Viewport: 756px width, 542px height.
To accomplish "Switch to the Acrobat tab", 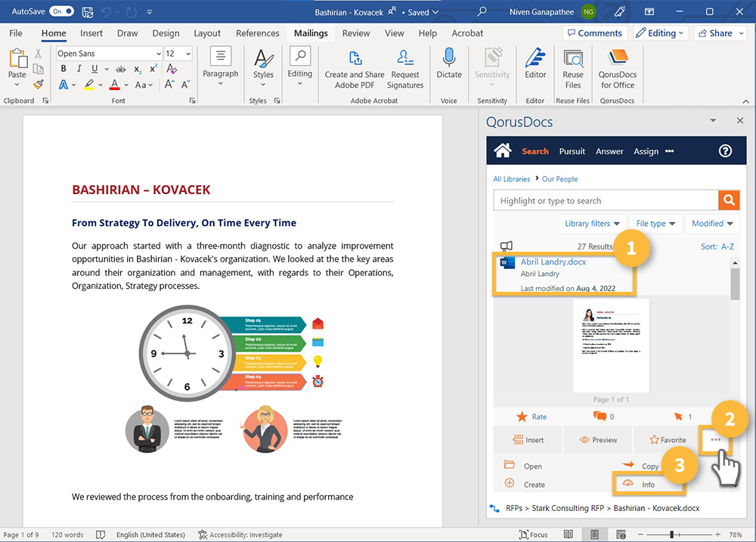I will [467, 33].
